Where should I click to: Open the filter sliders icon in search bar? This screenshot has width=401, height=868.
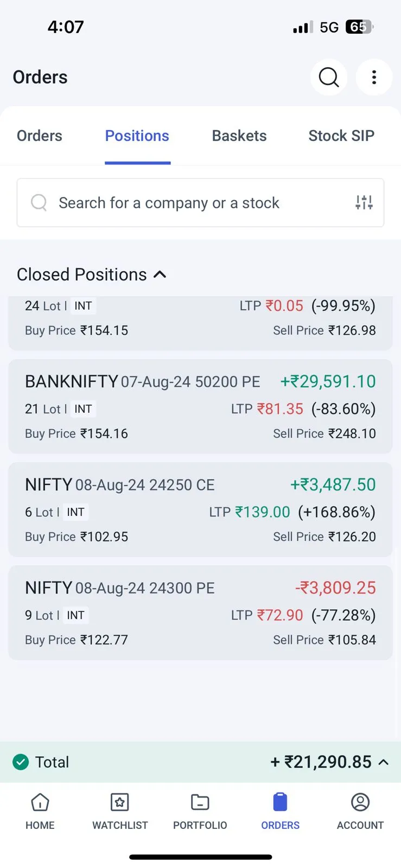point(364,202)
